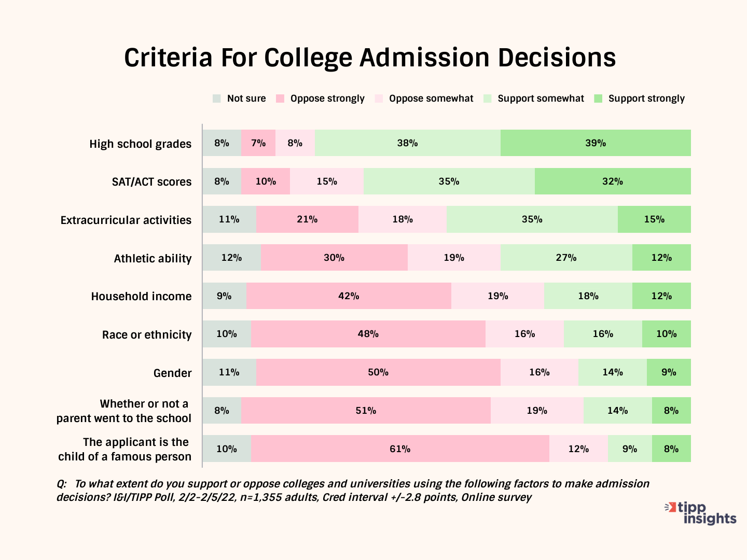Select the 32% segment for SAT/ACT scores
This screenshot has width=747, height=560.
pos(613,181)
